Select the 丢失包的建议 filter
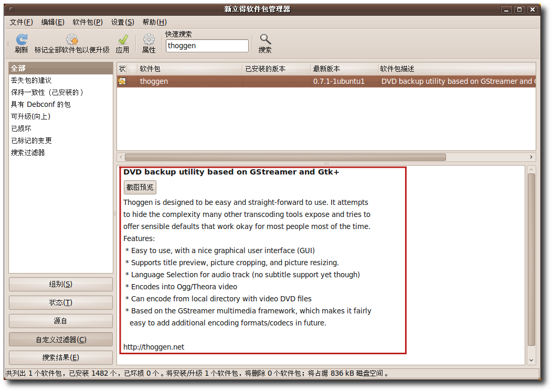This screenshot has height=392, width=553. 61,80
